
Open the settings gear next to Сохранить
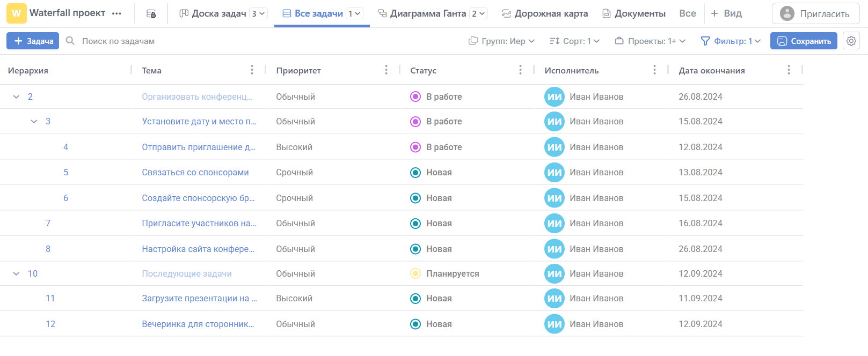click(x=851, y=41)
